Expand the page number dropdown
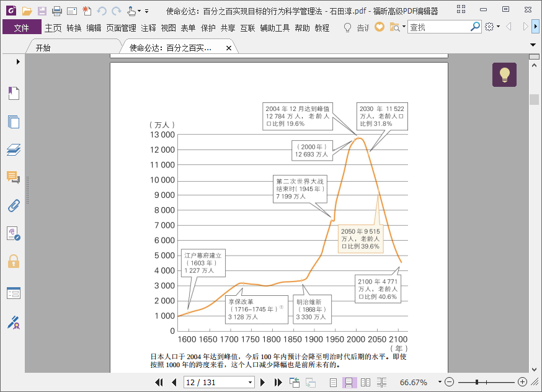The image size is (542, 392). click(x=251, y=382)
